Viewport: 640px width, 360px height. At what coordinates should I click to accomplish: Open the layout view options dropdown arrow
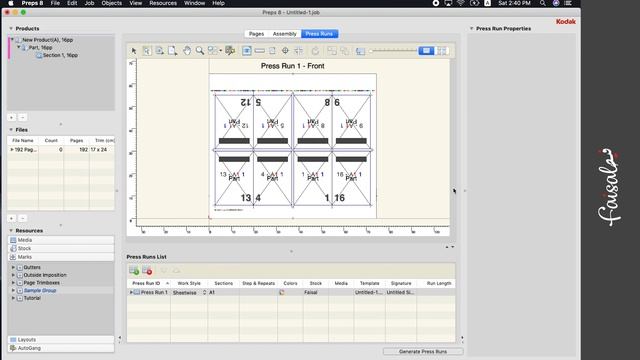click(220, 51)
